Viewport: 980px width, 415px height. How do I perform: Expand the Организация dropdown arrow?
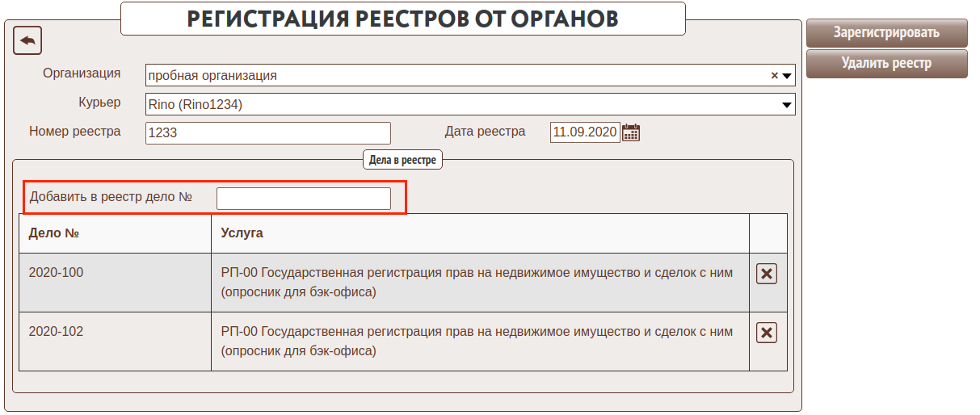788,76
